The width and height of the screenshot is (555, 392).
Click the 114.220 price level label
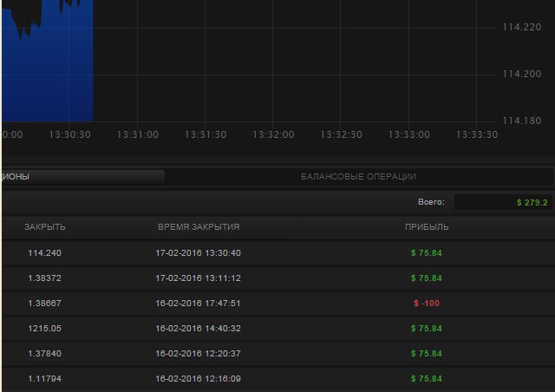521,28
